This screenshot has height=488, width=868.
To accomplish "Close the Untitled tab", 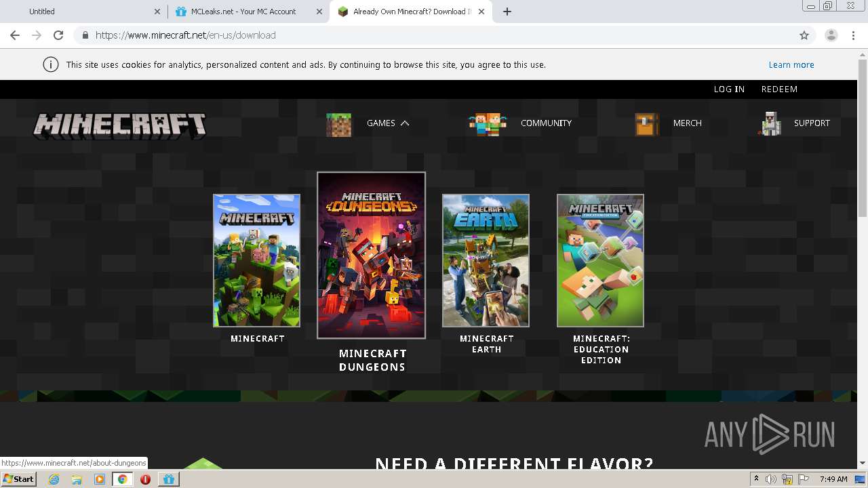I will point(157,12).
